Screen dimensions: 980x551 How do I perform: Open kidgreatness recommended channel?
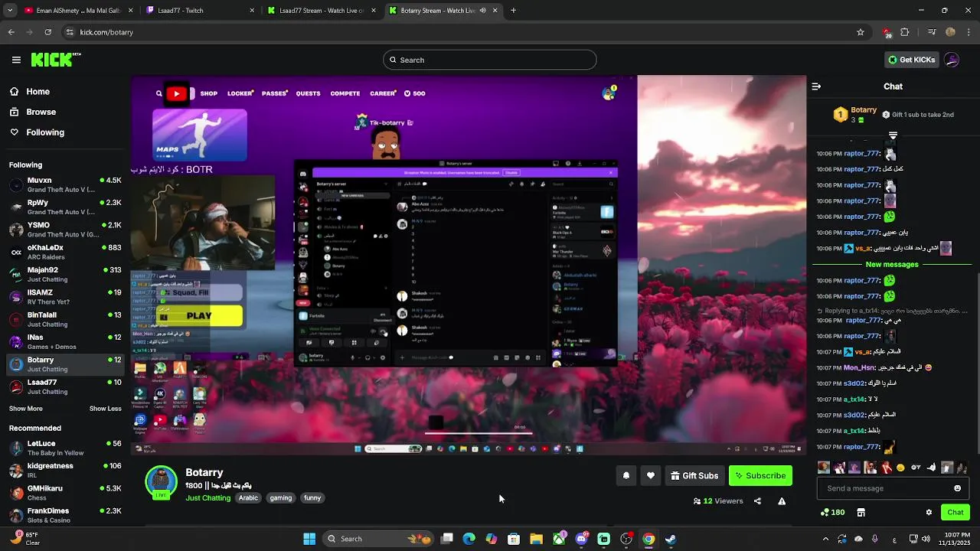pyautogui.click(x=65, y=470)
